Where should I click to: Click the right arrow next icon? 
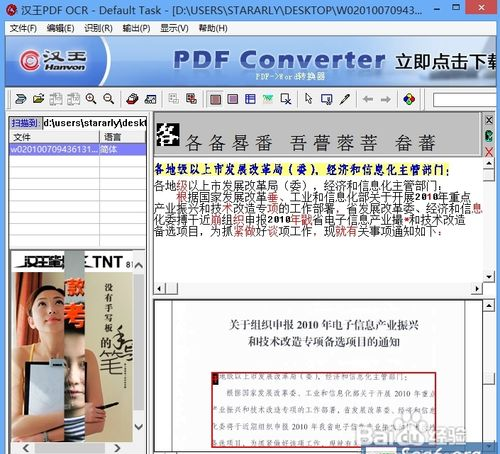(x=386, y=99)
